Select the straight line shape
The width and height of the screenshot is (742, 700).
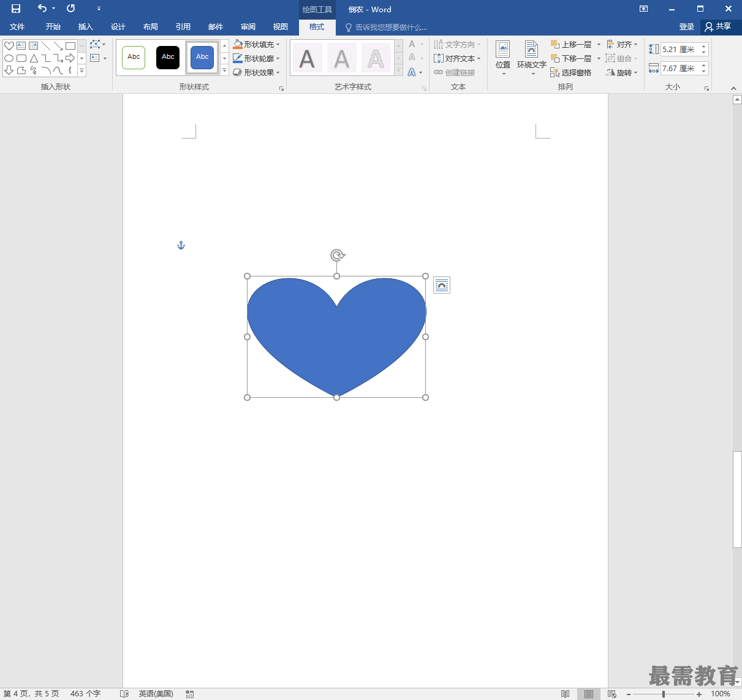[46, 46]
